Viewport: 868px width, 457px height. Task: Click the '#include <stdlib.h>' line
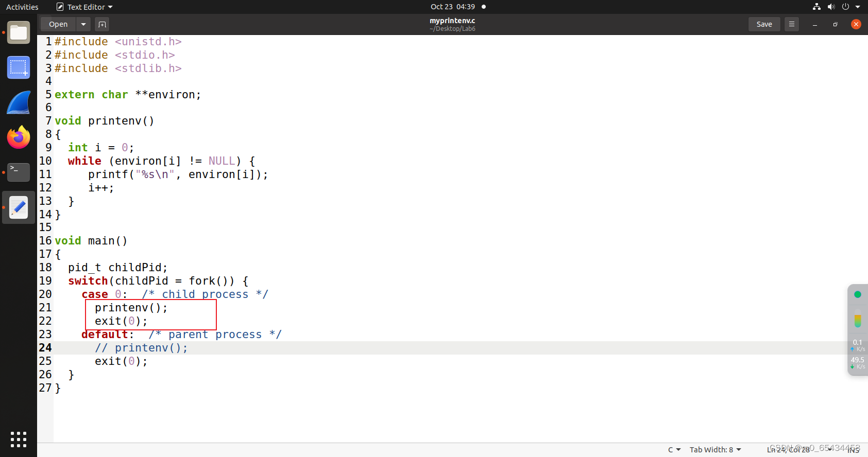tap(118, 68)
